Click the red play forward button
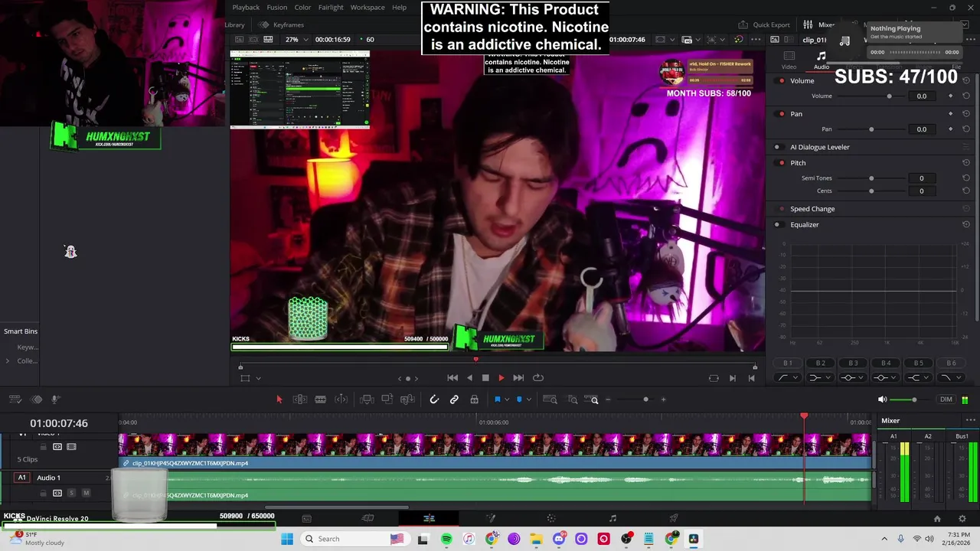Screen dimensions: 980x551 501,377
